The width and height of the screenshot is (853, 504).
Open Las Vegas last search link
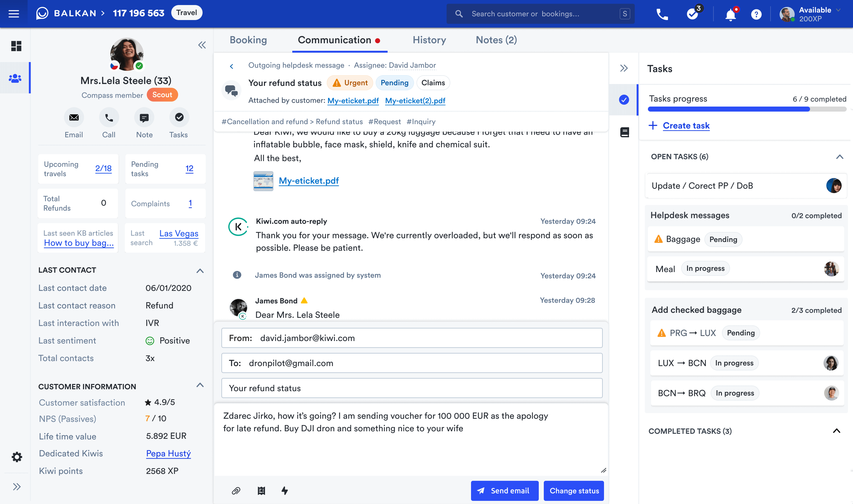[179, 233]
